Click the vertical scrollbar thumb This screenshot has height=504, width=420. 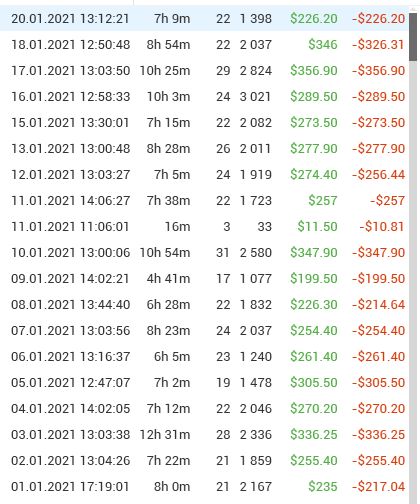point(413,37)
